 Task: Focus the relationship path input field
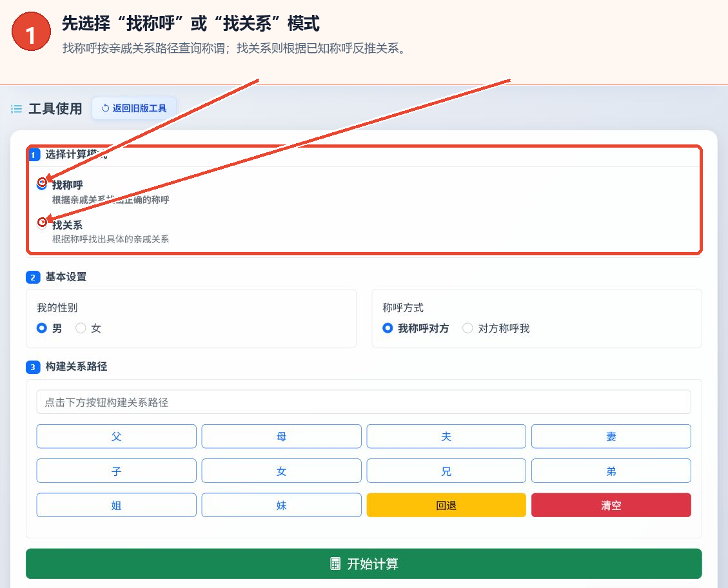click(364, 402)
